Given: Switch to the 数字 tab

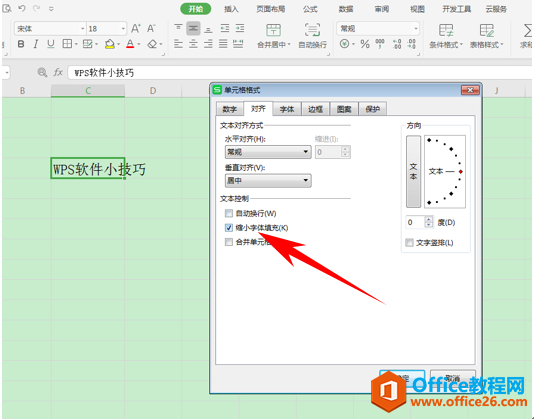Looking at the screenshot, I should 230,109.
